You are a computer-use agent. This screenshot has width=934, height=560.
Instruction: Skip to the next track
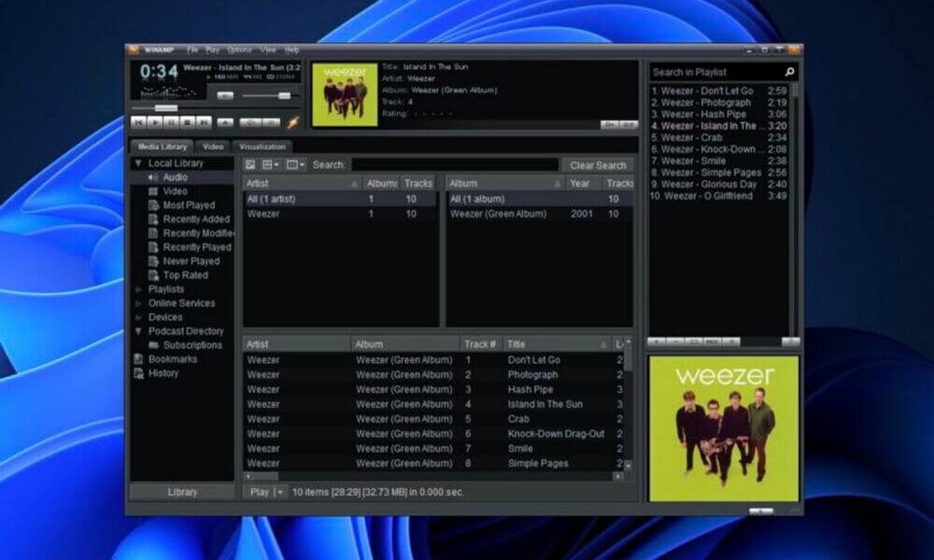coord(204,122)
